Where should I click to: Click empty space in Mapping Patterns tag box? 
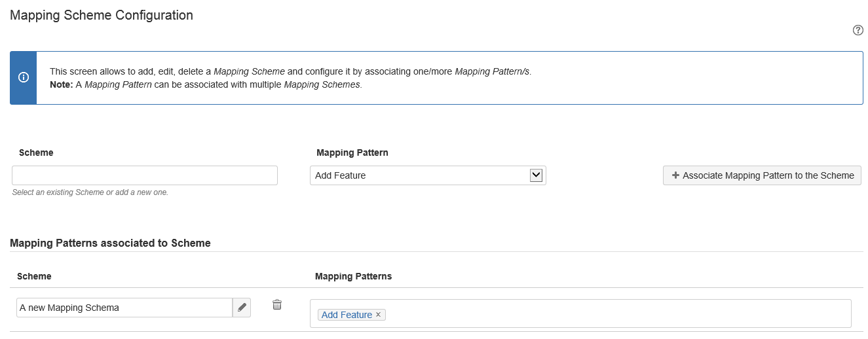coord(616,313)
